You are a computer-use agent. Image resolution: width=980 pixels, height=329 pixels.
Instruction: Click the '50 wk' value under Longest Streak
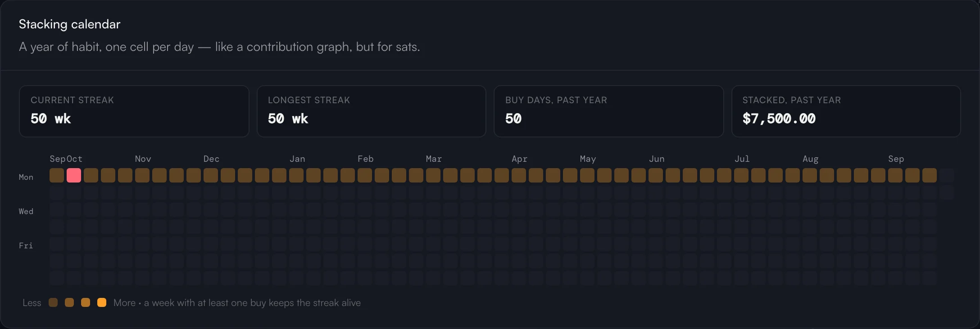[x=288, y=119]
